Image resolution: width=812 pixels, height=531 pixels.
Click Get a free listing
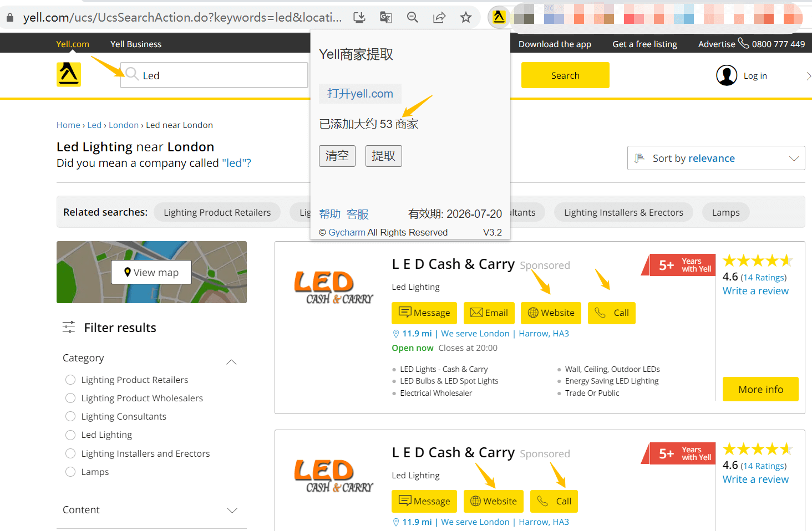[644, 44]
